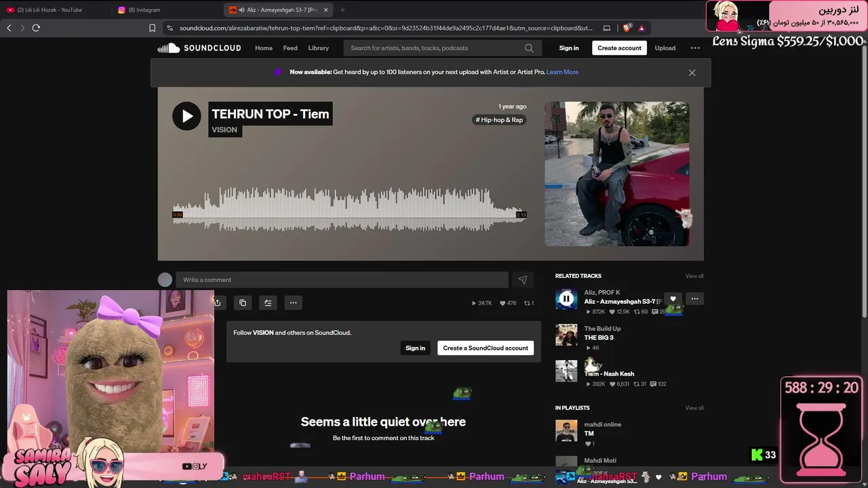Viewport: 868px width, 488px height.
Task: Click the TEHRUN TOP - Tiem title
Action: tap(271, 114)
